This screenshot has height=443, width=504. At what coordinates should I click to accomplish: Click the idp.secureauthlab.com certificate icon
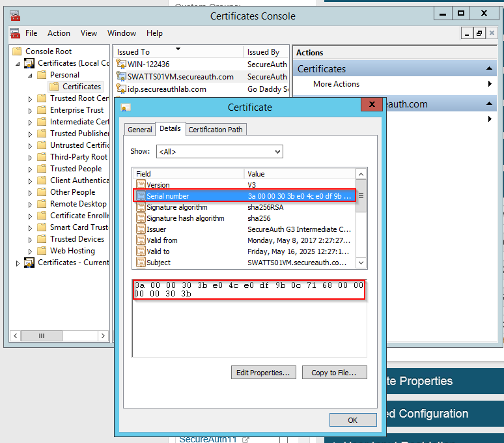pos(121,89)
